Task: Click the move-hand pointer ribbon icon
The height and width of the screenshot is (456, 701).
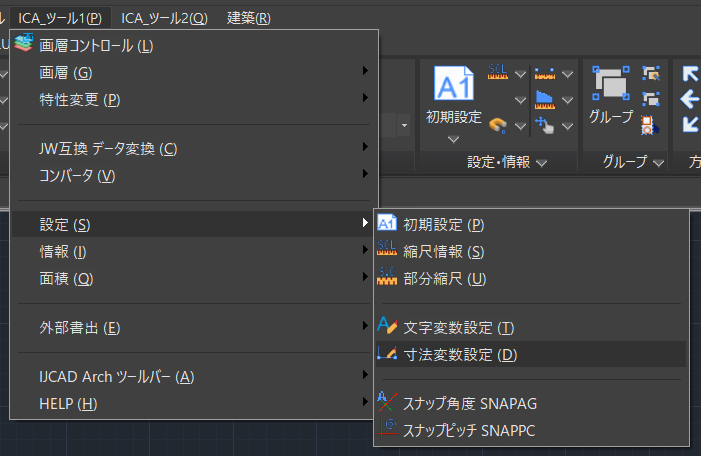Action: [545, 125]
